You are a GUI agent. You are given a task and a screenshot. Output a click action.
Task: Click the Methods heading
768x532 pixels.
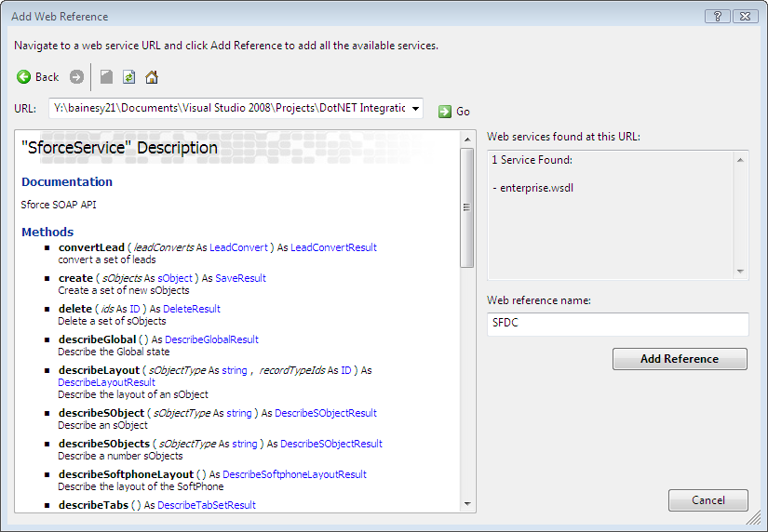click(x=47, y=232)
